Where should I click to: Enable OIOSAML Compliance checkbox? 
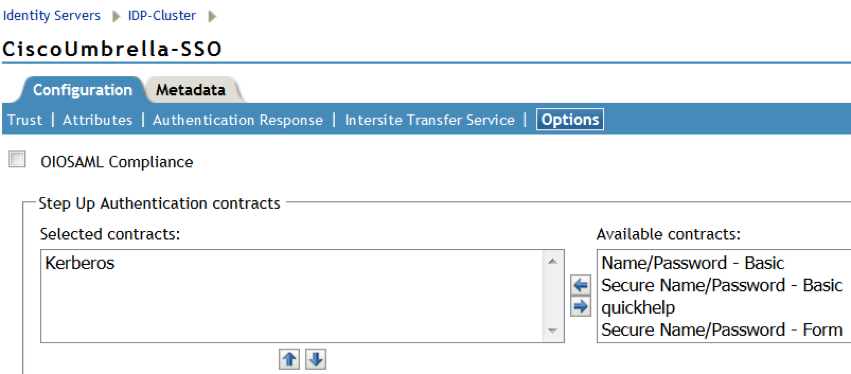[17, 160]
